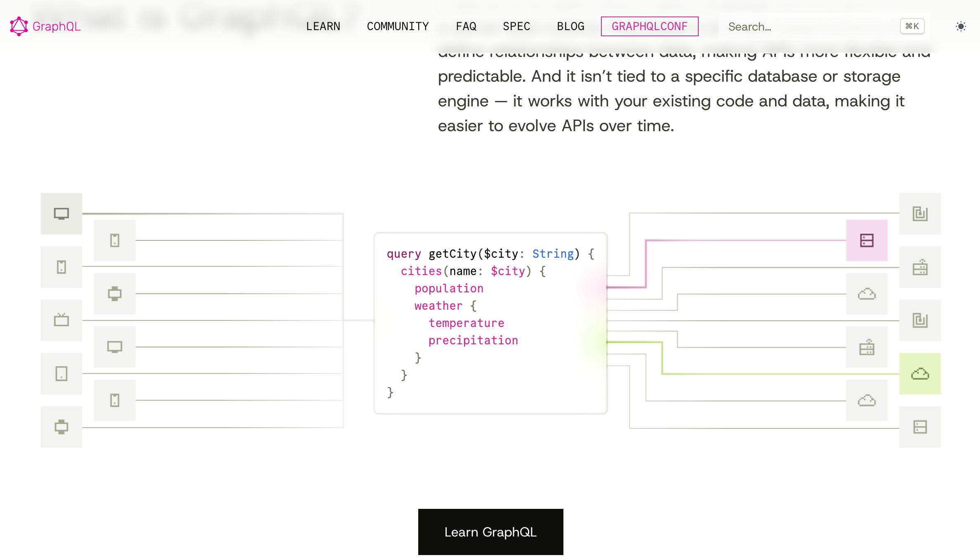This screenshot has width=980, height=560.
Task: Click the pink highlighted server icon
Action: coord(867,240)
